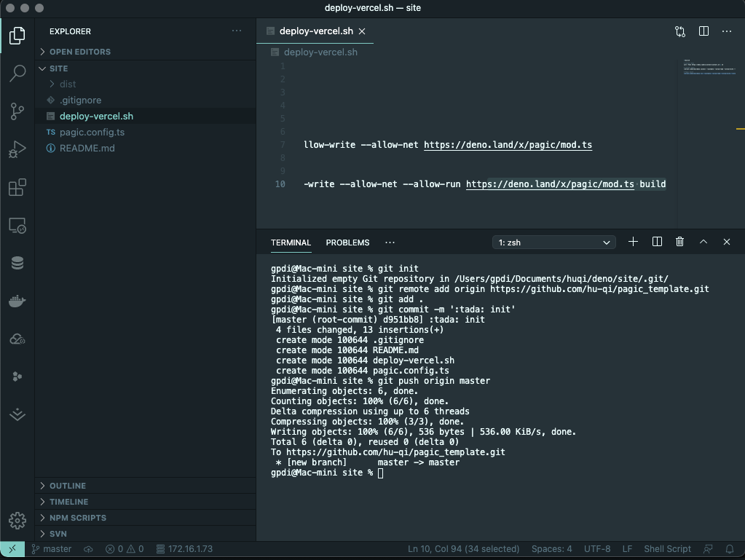The image size is (745, 560).
Task: Click the deno.land link on line 7
Action: point(508,145)
